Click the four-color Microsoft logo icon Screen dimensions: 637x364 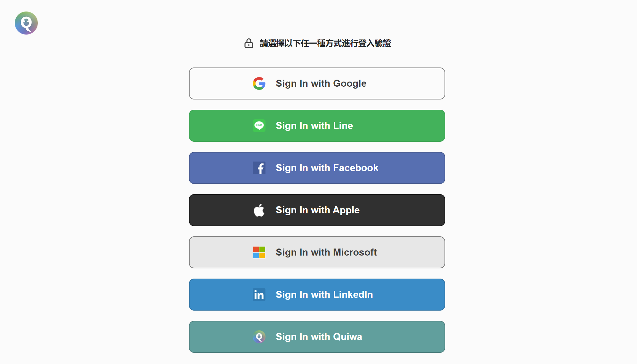tap(259, 252)
